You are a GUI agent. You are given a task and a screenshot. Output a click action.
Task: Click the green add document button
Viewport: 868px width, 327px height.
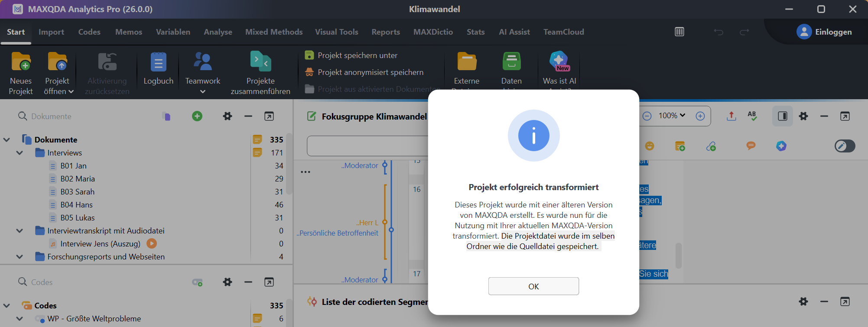click(x=197, y=116)
